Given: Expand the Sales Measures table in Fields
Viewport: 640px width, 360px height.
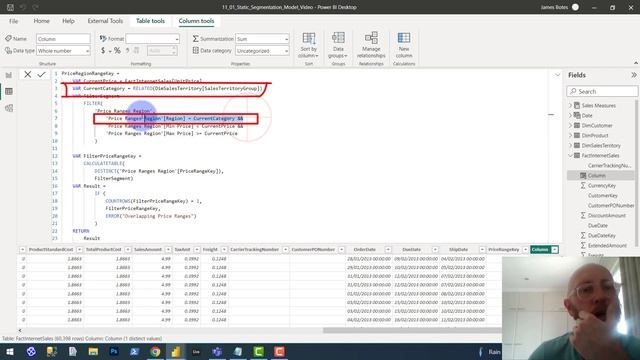Looking at the screenshot, I should point(571,105).
